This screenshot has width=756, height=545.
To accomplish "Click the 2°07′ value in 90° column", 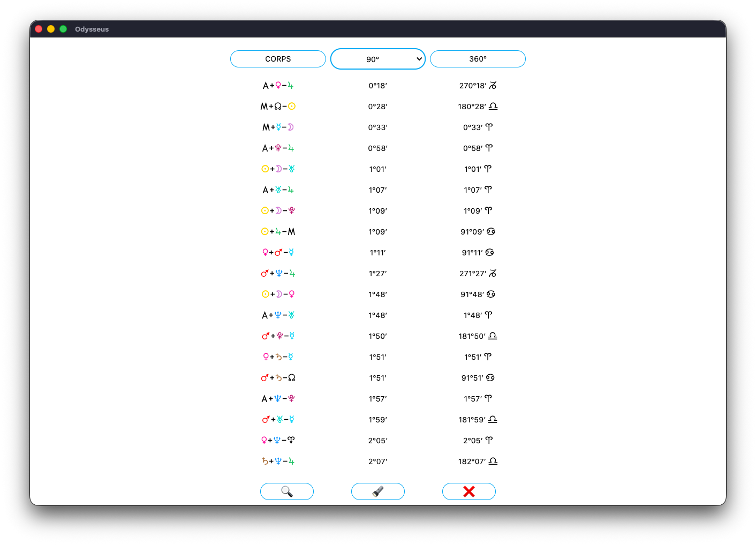I will (x=377, y=461).
